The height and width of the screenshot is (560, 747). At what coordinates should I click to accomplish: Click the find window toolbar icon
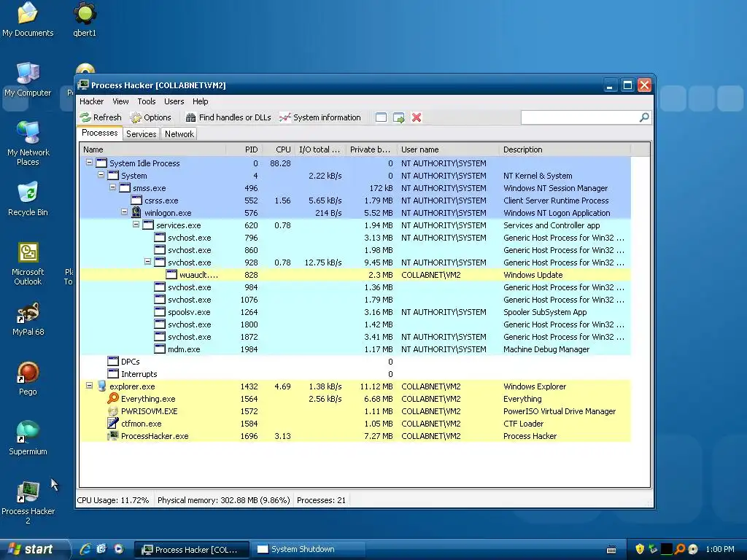381,117
